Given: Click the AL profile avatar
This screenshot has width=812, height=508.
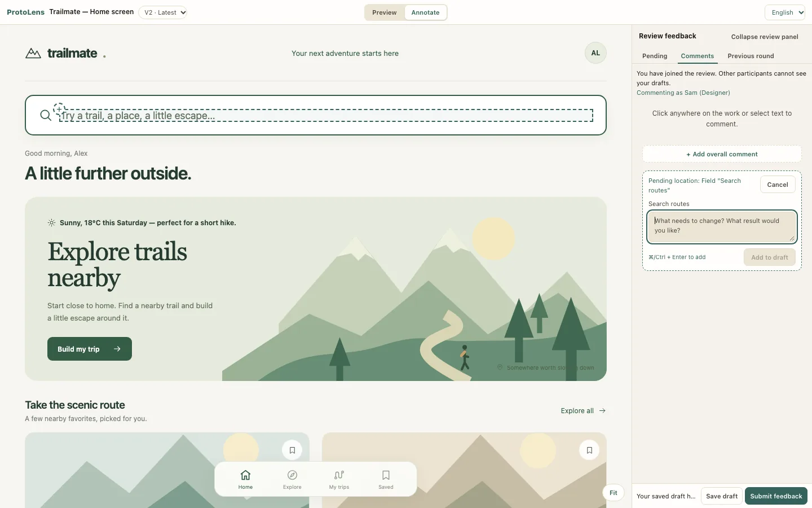Looking at the screenshot, I should 595,53.
